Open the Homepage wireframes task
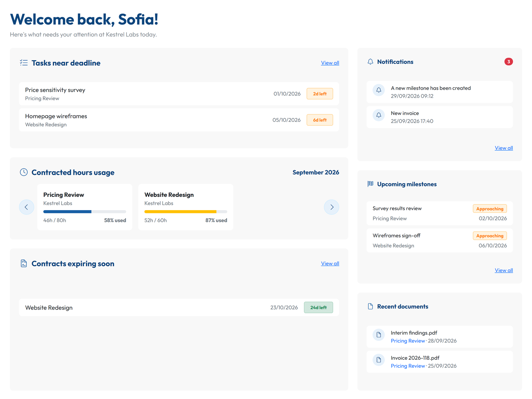 pyautogui.click(x=179, y=120)
